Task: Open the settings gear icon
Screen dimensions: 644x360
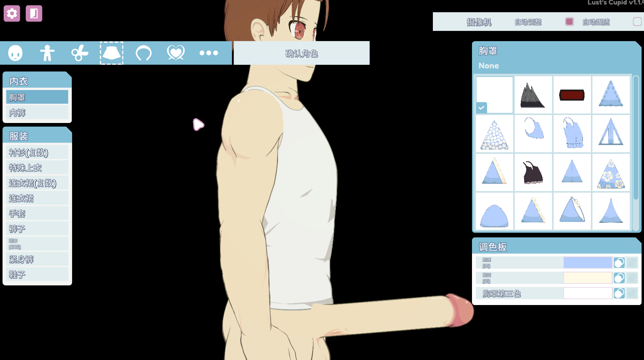Action: (x=12, y=14)
